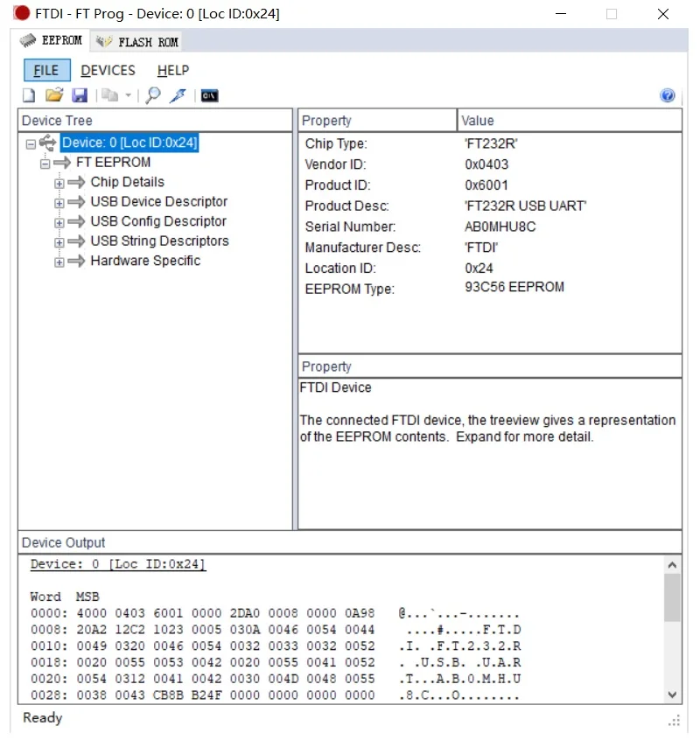Collapse the FT EEPROM tree node
Viewport: 700px width, 740px height.
(x=45, y=164)
